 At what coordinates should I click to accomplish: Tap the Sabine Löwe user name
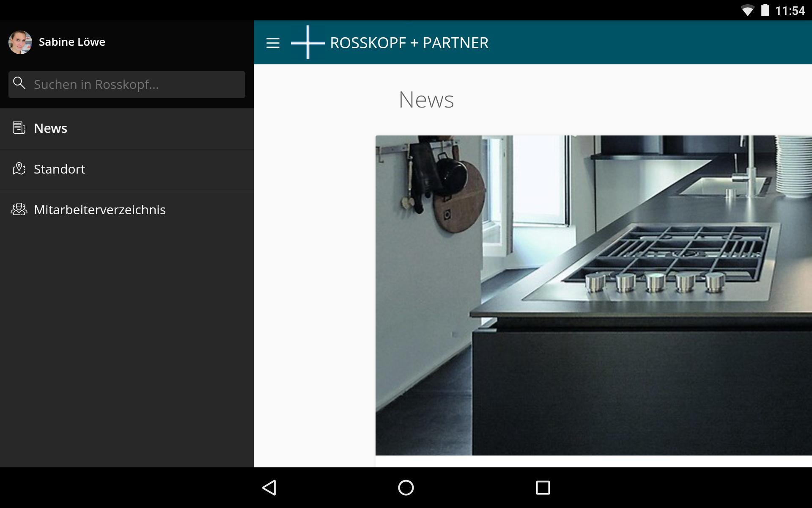pyautogui.click(x=72, y=42)
